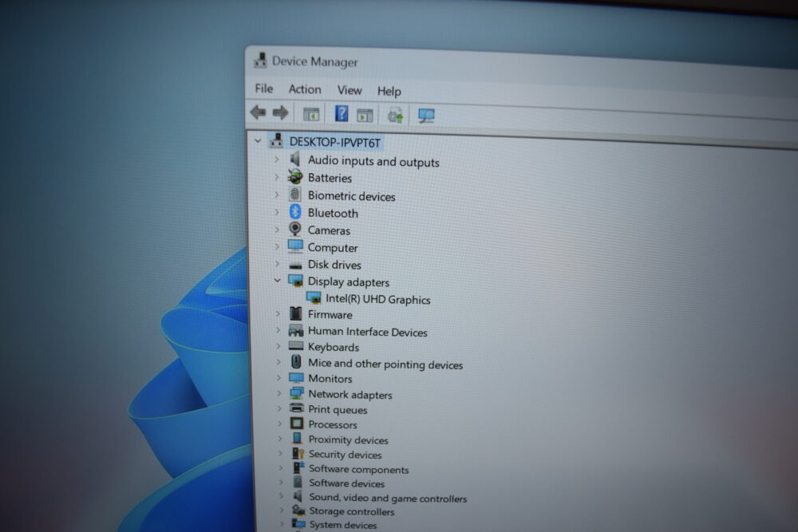Select Human Interface Devices label
Screen dimensions: 798x532
pos(367,332)
